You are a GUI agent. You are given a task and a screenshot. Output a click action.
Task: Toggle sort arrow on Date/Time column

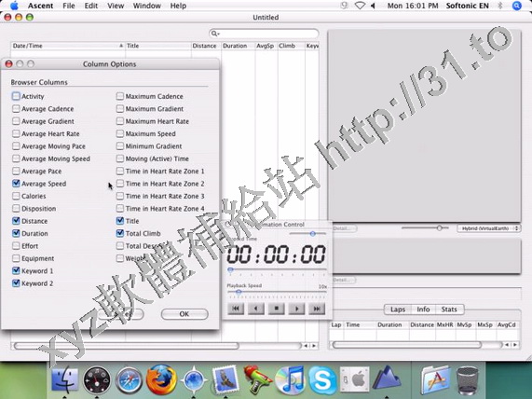click(x=121, y=46)
